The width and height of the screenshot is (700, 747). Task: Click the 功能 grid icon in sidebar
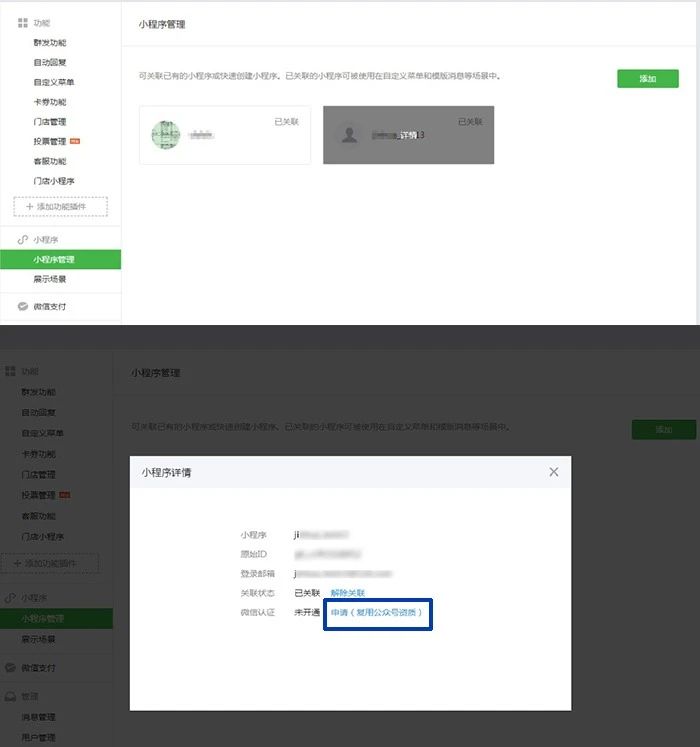coord(22,23)
